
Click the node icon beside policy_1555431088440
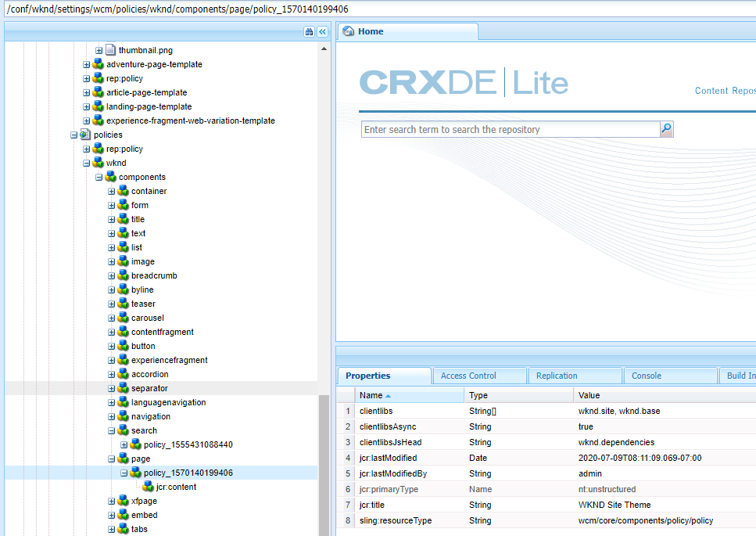(135, 444)
